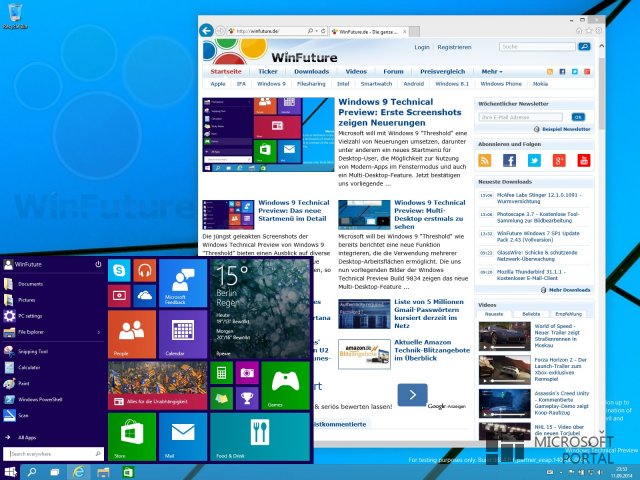Launch the Store tile
The image size is (640, 480).
pos(132,437)
